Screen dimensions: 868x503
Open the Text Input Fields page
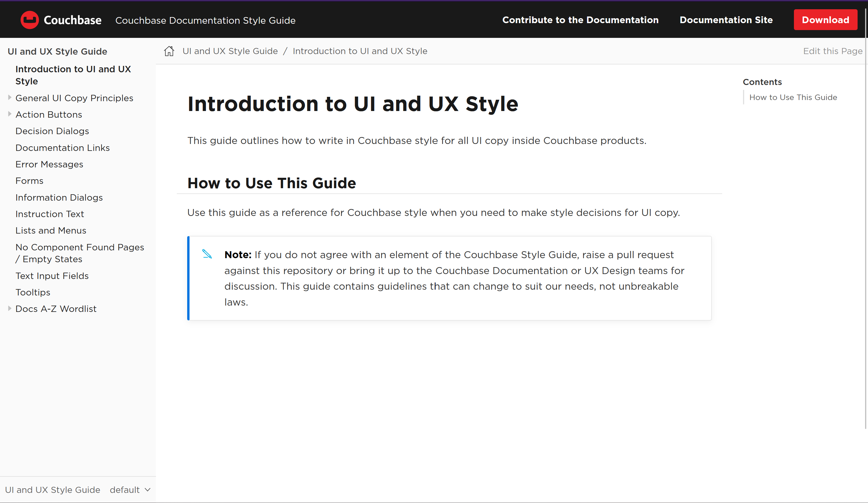coord(52,276)
